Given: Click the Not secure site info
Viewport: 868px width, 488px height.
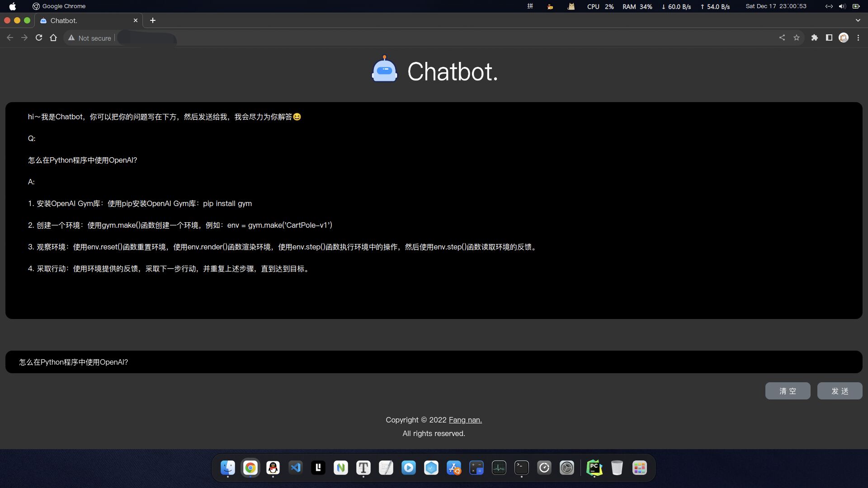Looking at the screenshot, I should coord(90,38).
